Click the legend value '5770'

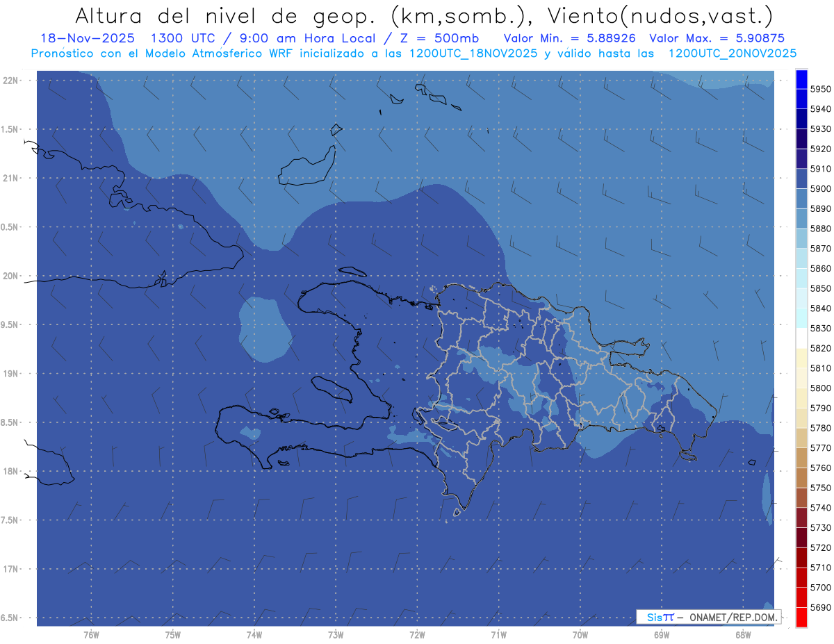click(x=821, y=448)
